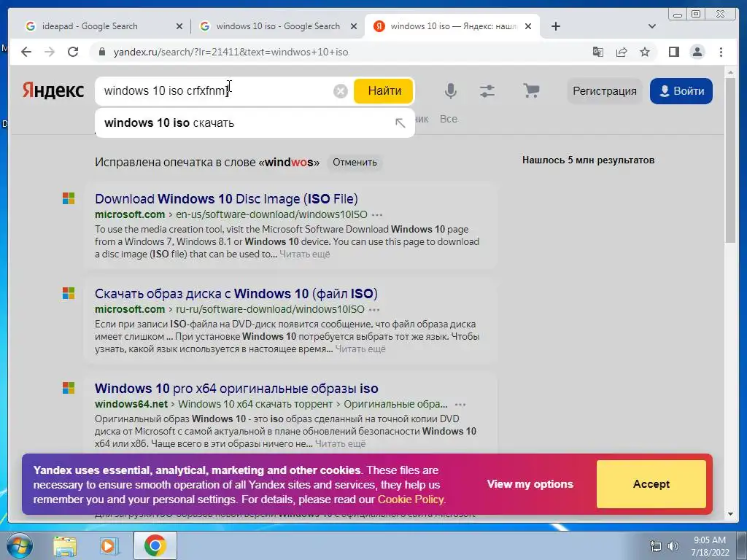The width and height of the screenshot is (747, 560).
Task: Open Скачать образ диска с Windows 10 result
Action: [x=236, y=293]
